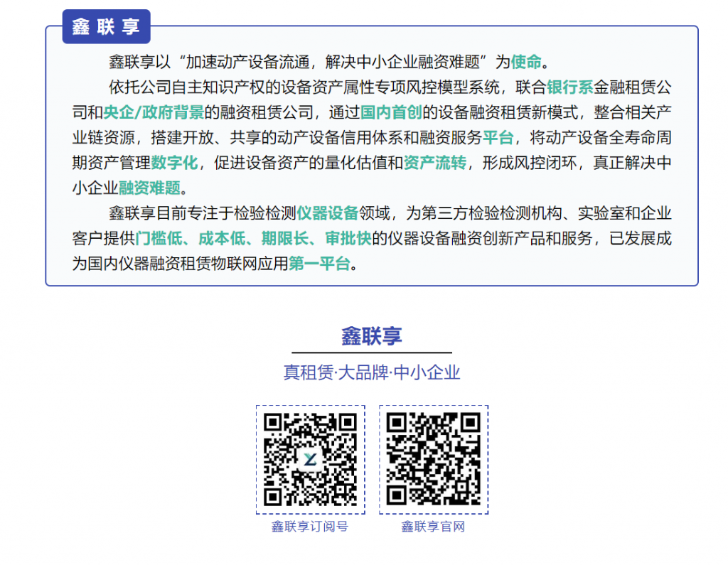Click the green word 平台 after 融资服务

point(498,137)
